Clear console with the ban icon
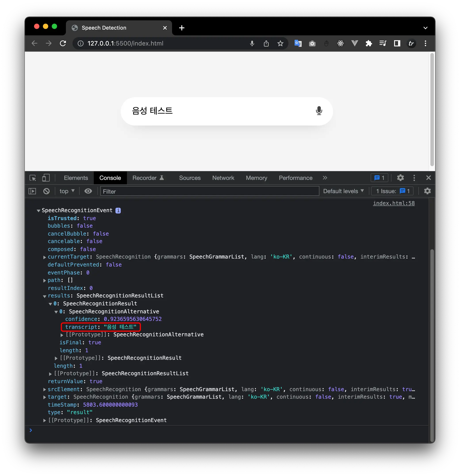The width and height of the screenshot is (460, 476). (x=46, y=191)
